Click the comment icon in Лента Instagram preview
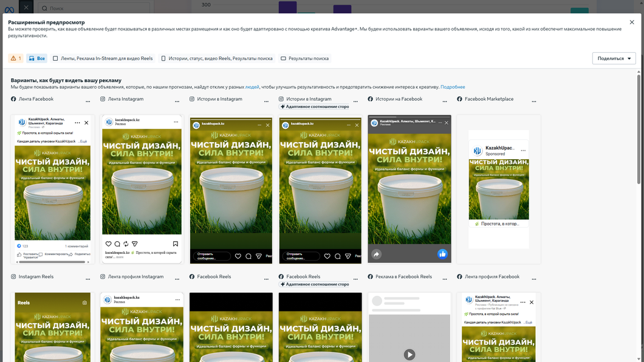 [x=117, y=244]
